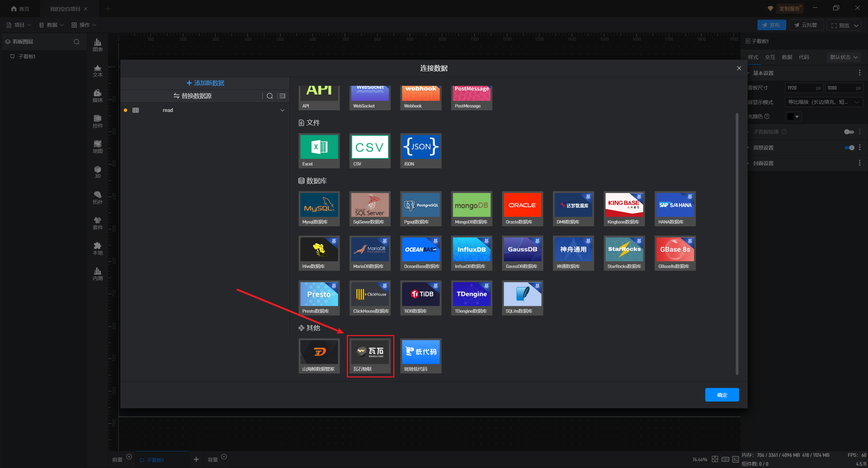Choose the TDengine数据库 connector
The image size is (868, 468).
click(472, 298)
